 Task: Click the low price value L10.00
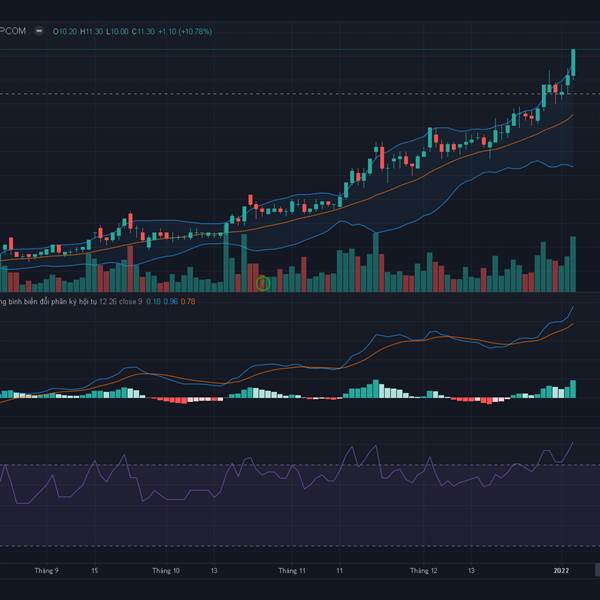pos(117,31)
